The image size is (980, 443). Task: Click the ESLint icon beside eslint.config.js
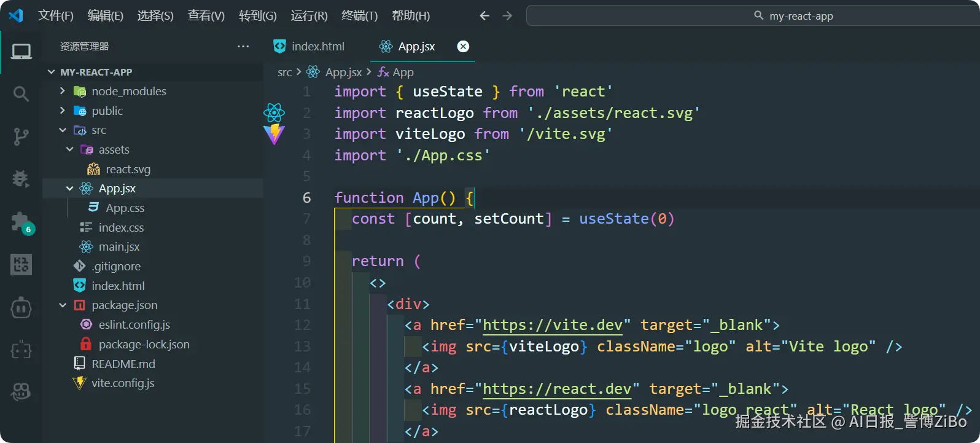86,324
